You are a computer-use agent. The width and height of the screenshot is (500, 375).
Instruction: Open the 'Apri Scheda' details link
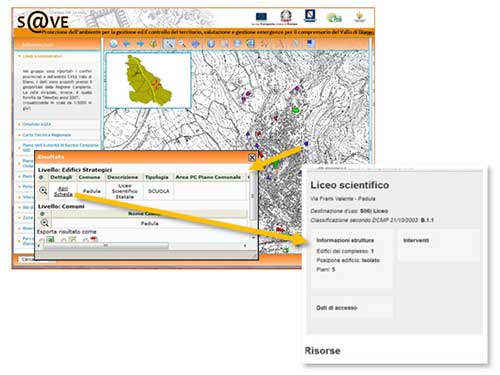(63, 191)
